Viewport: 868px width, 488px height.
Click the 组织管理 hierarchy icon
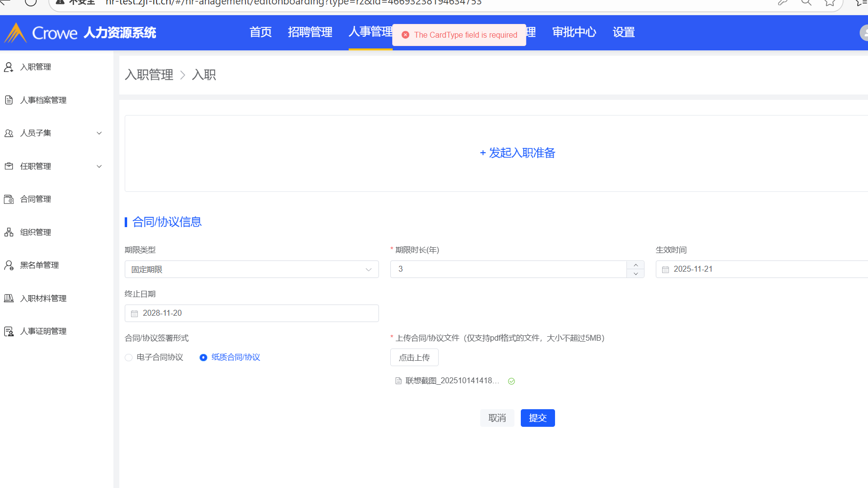(9, 232)
